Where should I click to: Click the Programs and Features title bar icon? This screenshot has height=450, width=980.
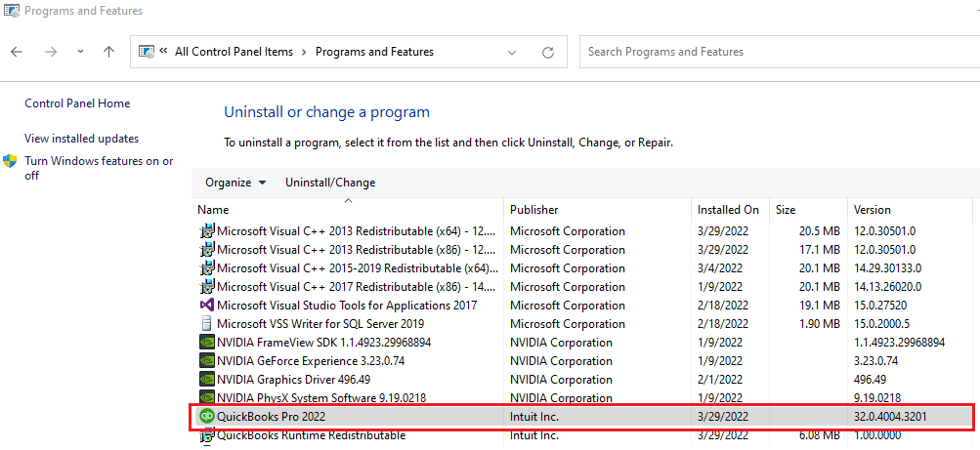(12, 11)
